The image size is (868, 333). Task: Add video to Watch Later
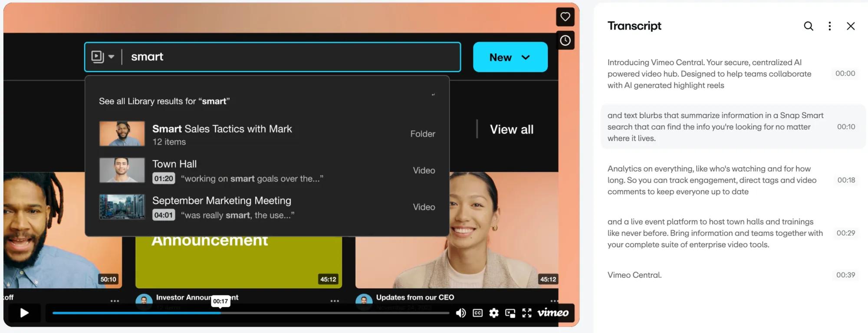pyautogui.click(x=565, y=40)
